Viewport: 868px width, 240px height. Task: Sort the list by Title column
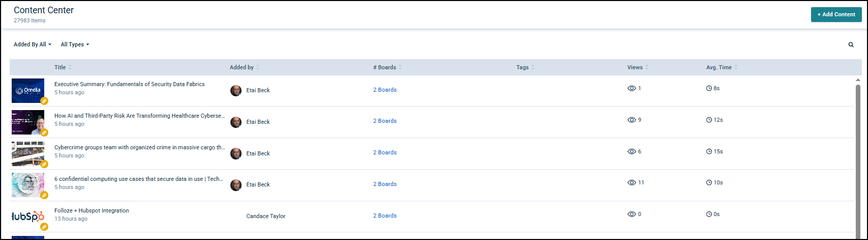60,67
